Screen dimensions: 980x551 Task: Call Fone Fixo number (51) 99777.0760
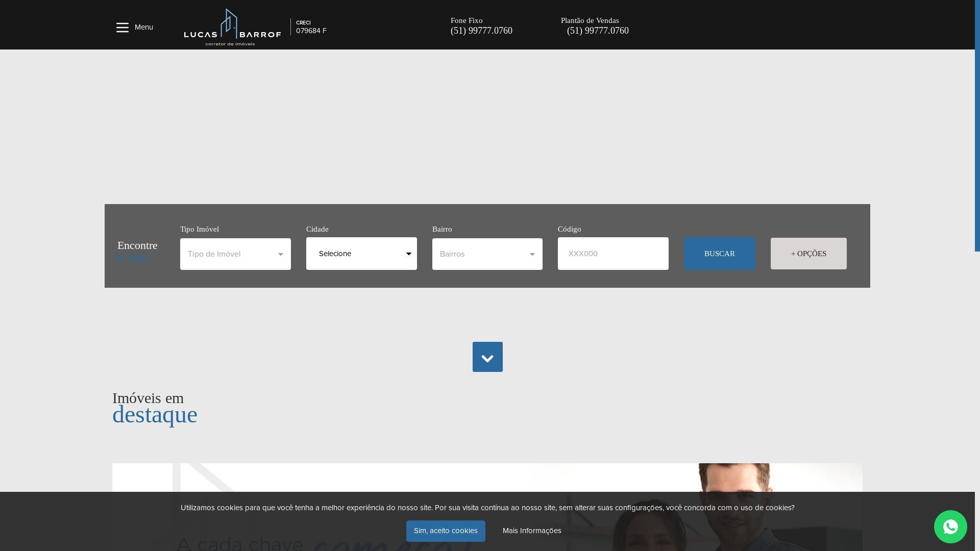tap(481, 31)
